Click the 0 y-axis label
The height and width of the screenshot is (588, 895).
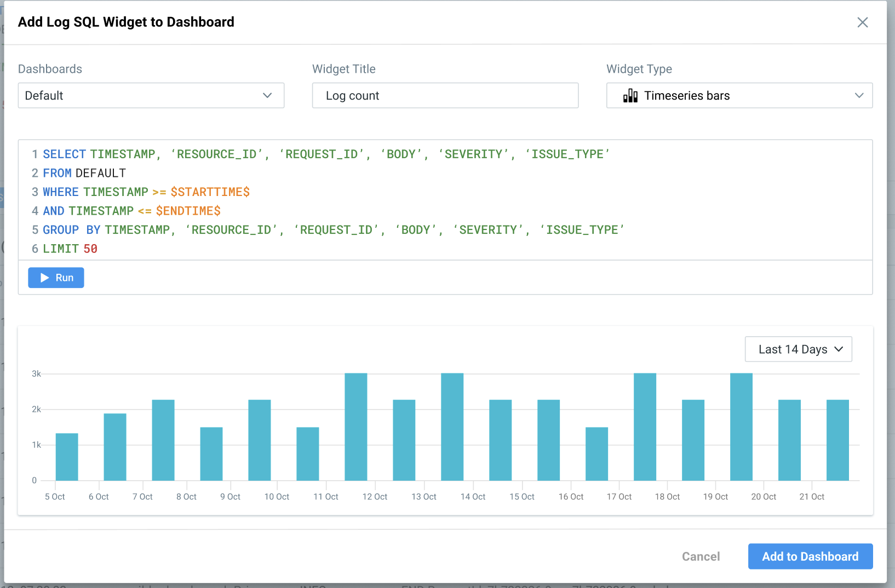(x=34, y=481)
